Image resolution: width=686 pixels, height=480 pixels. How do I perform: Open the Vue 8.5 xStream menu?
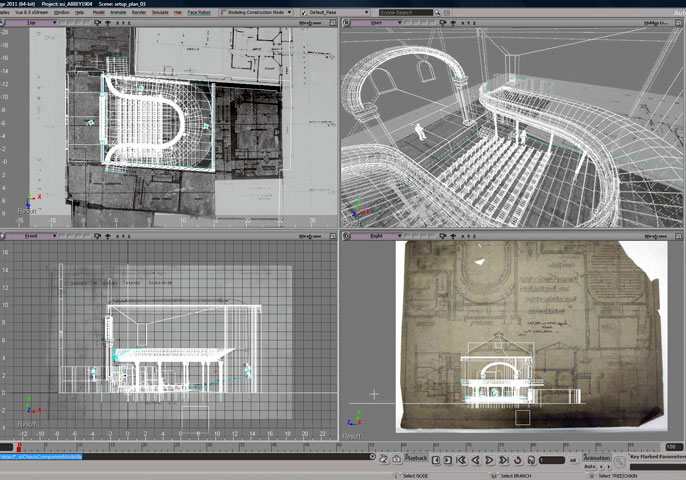click(32, 13)
